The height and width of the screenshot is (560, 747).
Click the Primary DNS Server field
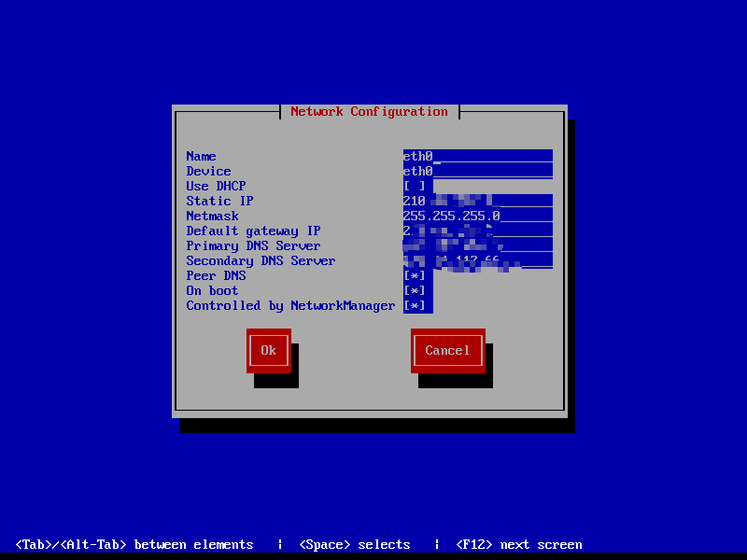tap(478, 245)
